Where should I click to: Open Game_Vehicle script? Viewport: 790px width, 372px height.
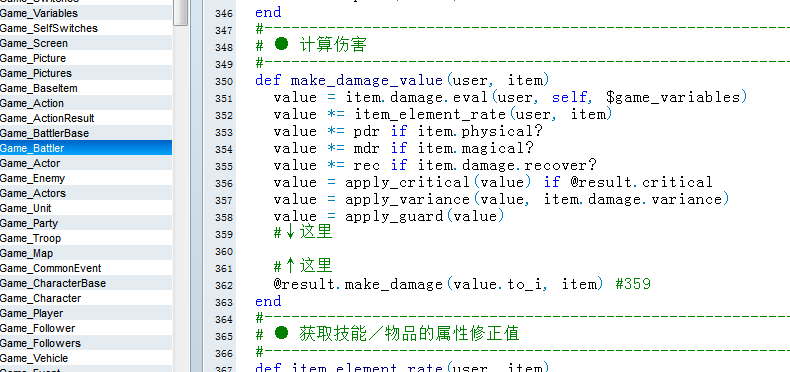(x=86, y=358)
